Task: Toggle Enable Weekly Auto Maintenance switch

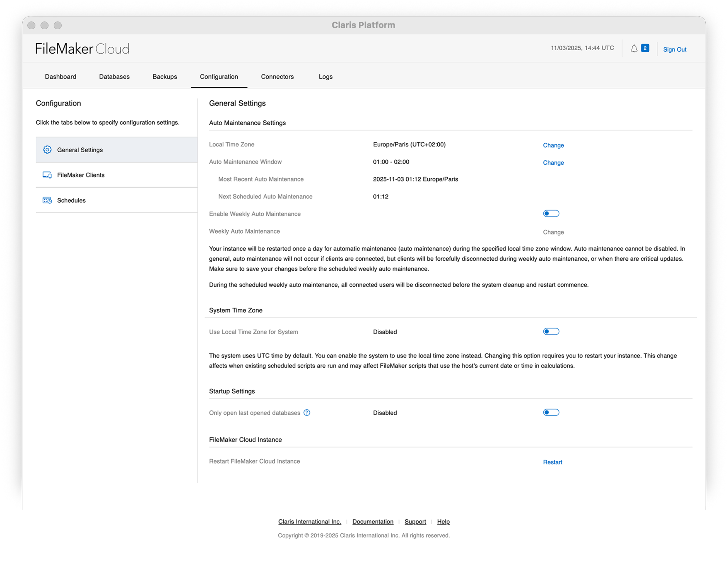Action: pyautogui.click(x=551, y=213)
